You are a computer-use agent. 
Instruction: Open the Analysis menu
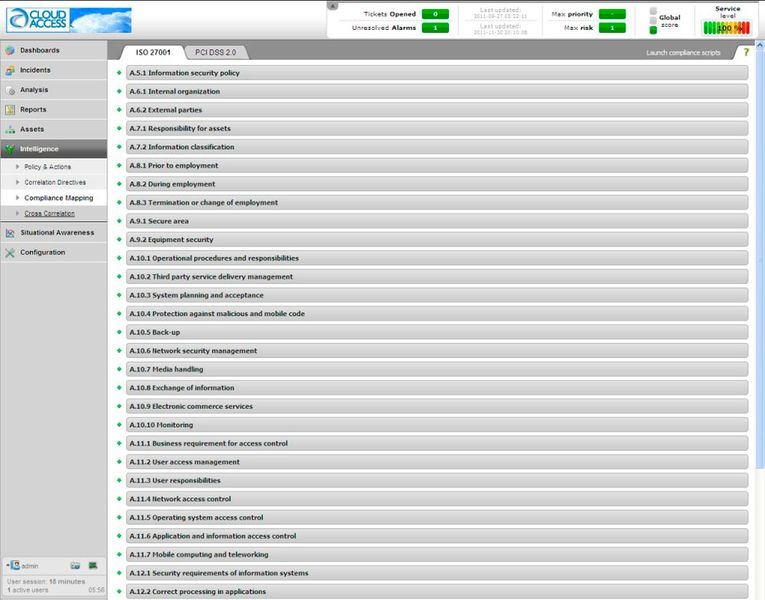tap(54, 90)
